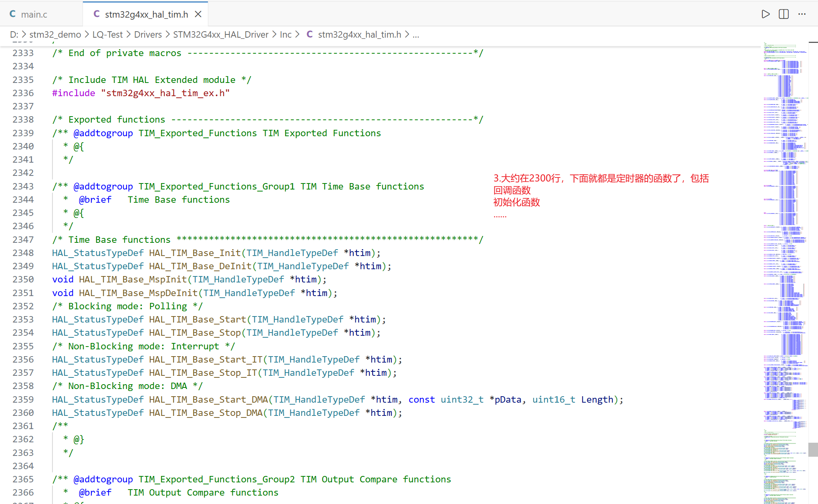
Task: Click the Run Code play icon
Action: pos(766,14)
